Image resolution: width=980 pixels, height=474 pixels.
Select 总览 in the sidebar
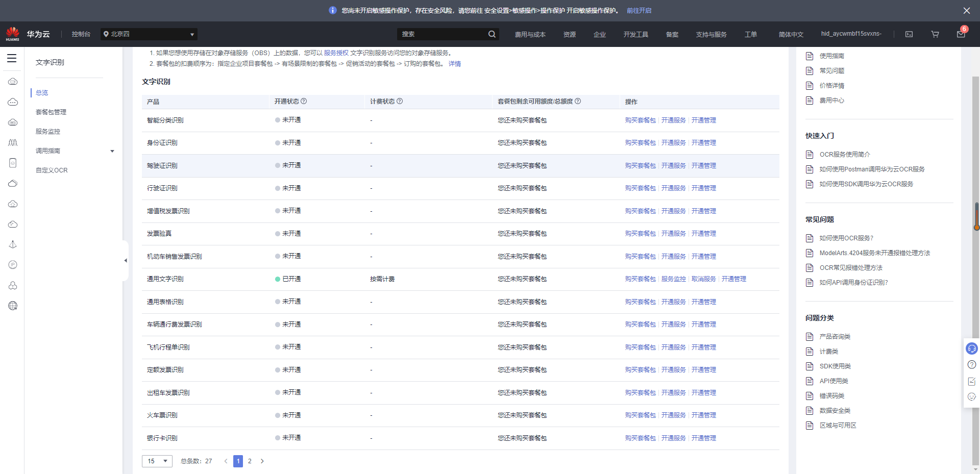pos(42,93)
